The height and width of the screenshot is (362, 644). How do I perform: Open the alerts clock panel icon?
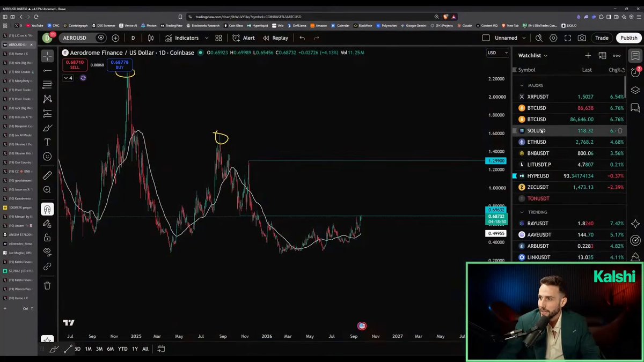coord(635,72)
